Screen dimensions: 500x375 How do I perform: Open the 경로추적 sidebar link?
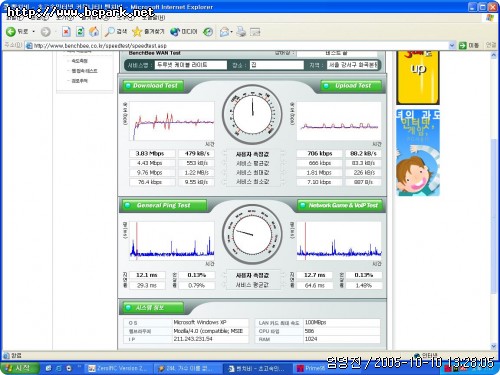pyautogui.click(x=79, y=81)
